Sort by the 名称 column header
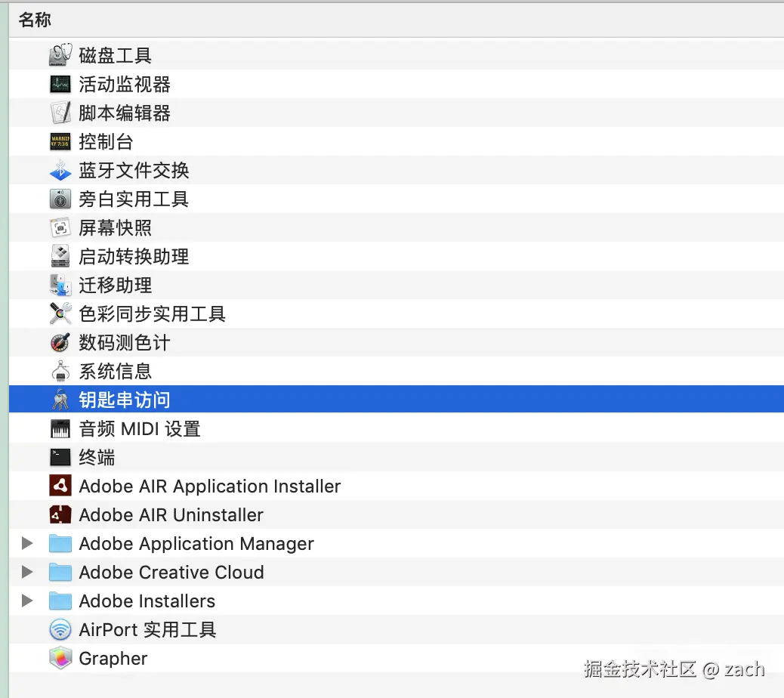 (35, 20)
